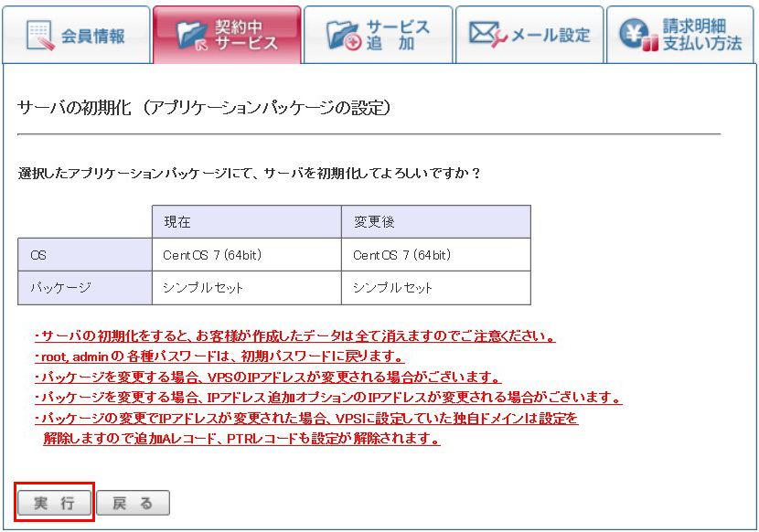Click the IPアドレス追加オプション warning line
The height and width of the screenshot is (532, 759).
pyautogui.click(x=327, y=398)
